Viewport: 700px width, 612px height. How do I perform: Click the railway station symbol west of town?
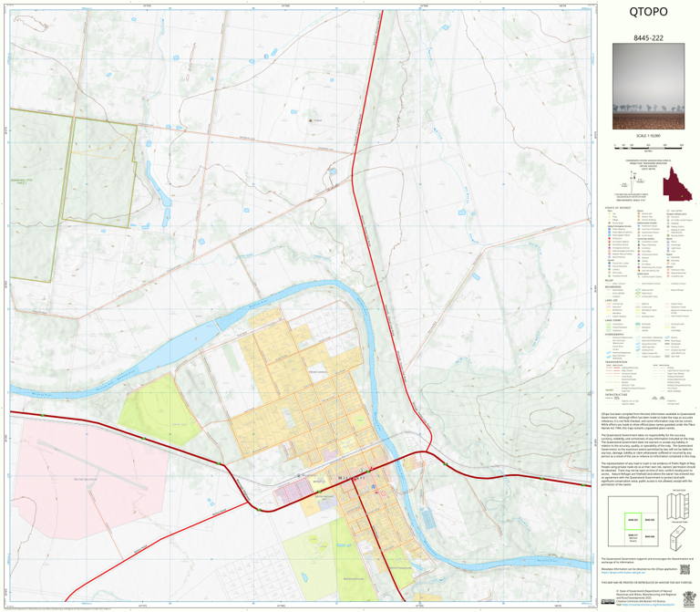[299, 476]
